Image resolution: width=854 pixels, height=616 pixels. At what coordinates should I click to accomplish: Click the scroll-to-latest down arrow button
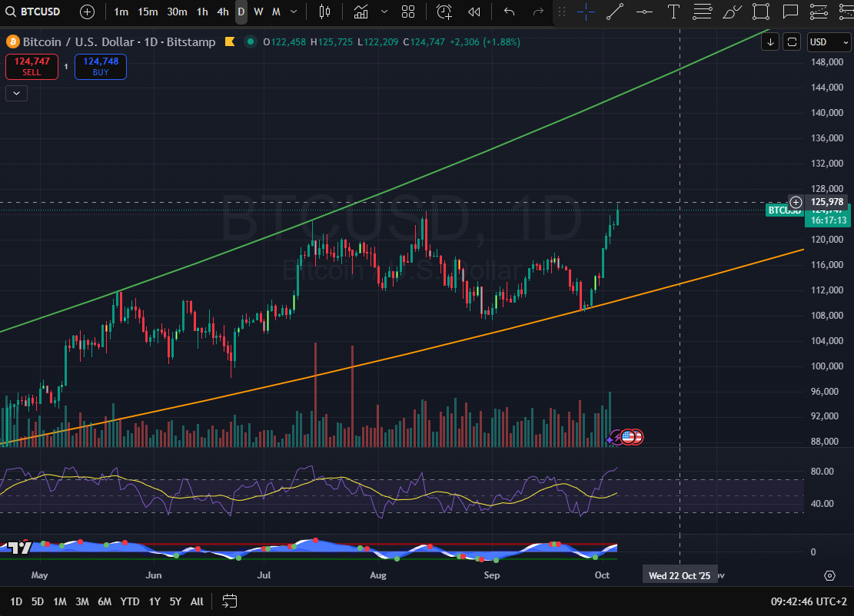coord(770,42)
